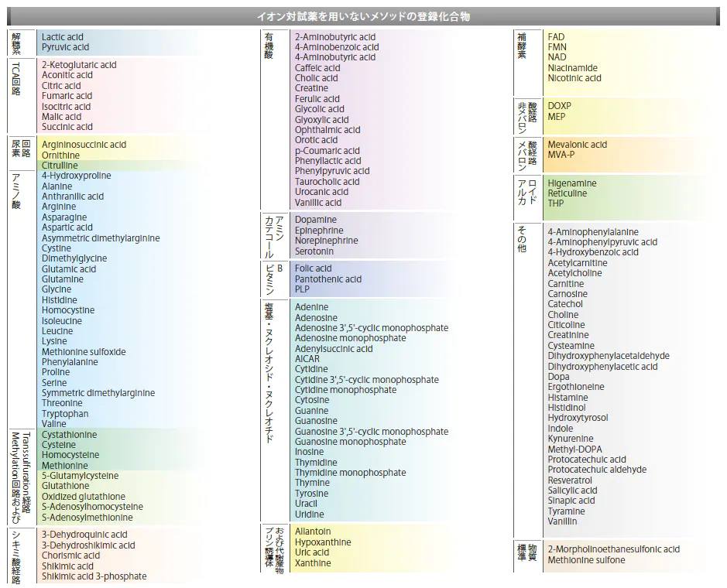Select the Homocysteine entry
The image size is (727, 588).
[70, 455]
